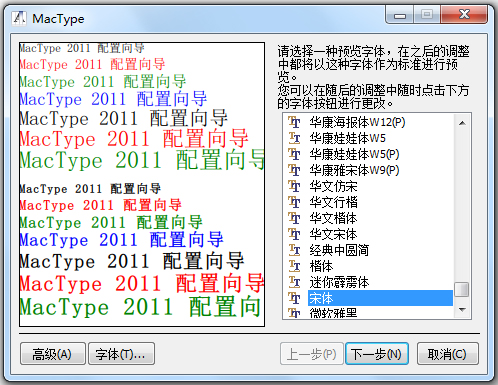This screenshot has width=498, height=385.
Task: Click the font icon beside 迷你霹雳体
Action: (294, 282)
